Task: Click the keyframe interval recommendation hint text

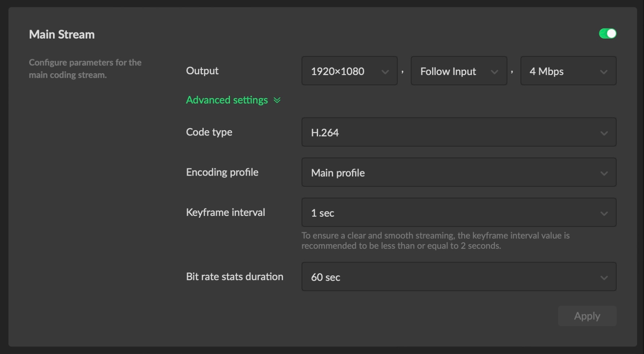Action: click(x=435, y=240)
